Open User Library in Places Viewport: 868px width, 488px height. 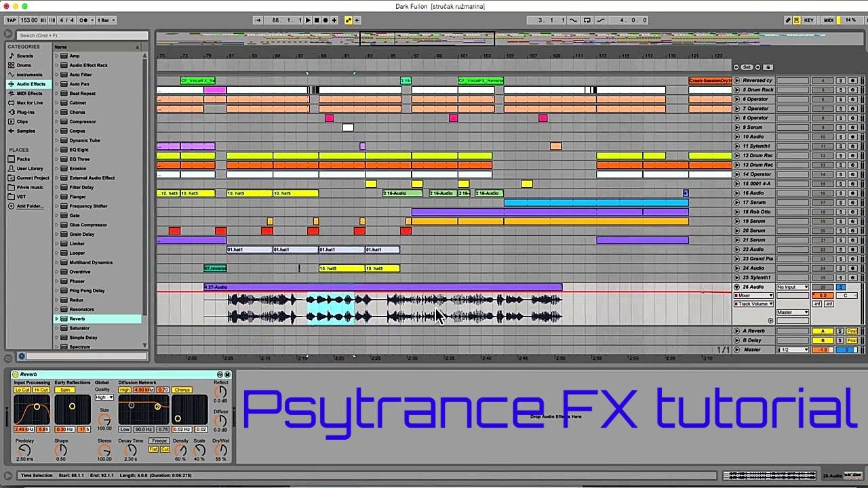29,169
